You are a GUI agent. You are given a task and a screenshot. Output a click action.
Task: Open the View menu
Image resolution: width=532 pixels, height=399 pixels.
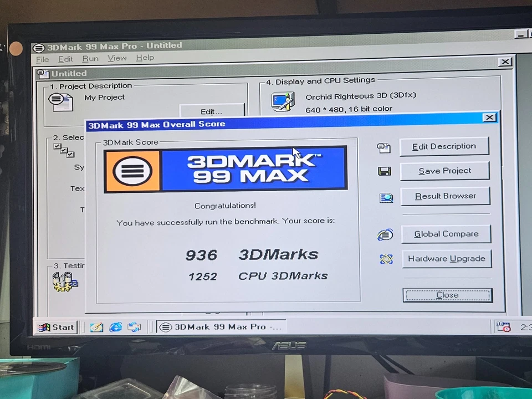pos(117,58)
